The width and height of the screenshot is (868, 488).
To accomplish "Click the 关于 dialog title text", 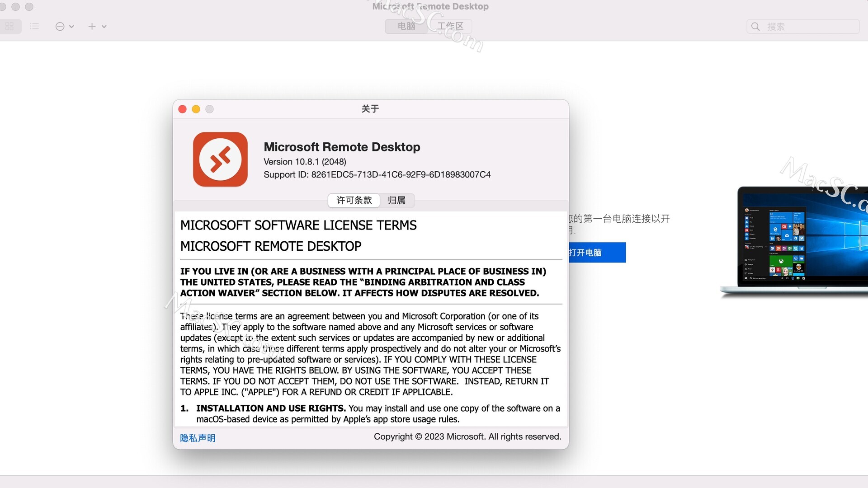I will 370,109.
